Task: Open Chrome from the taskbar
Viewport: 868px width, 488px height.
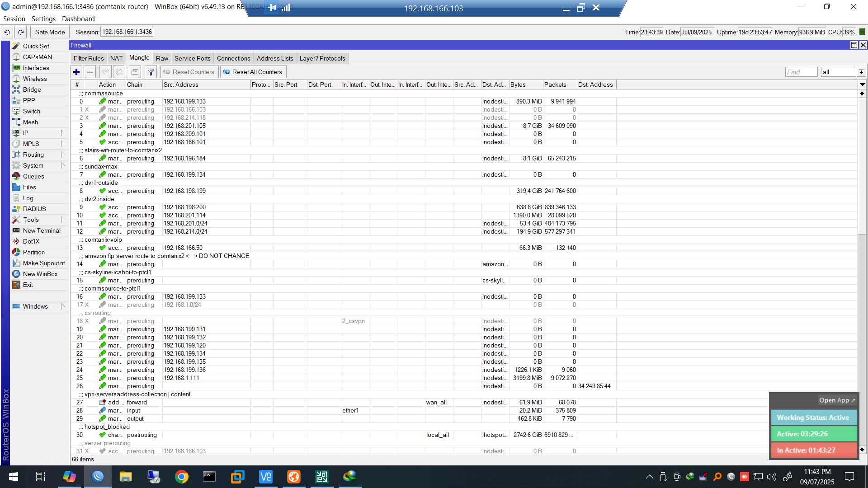Action: point(182,477)
